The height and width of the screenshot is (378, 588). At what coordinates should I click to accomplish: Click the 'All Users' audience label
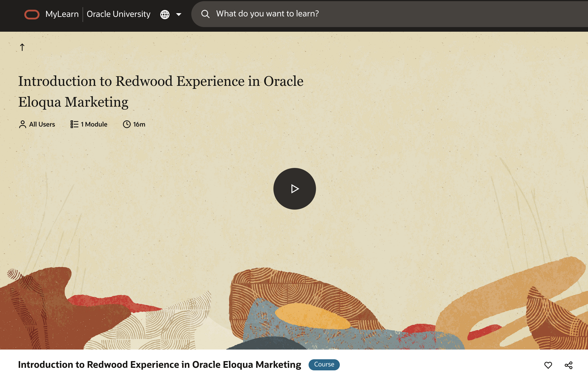42,124
